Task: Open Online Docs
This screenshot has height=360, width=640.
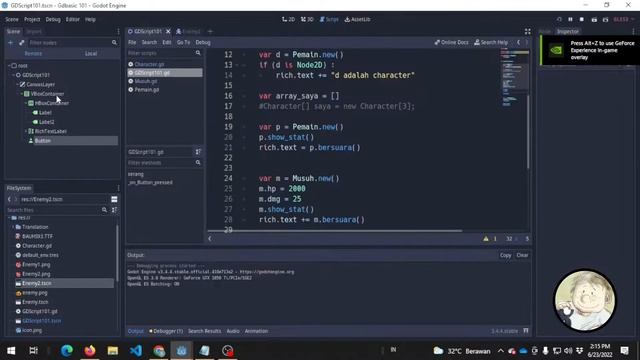Action: (451, 42)
